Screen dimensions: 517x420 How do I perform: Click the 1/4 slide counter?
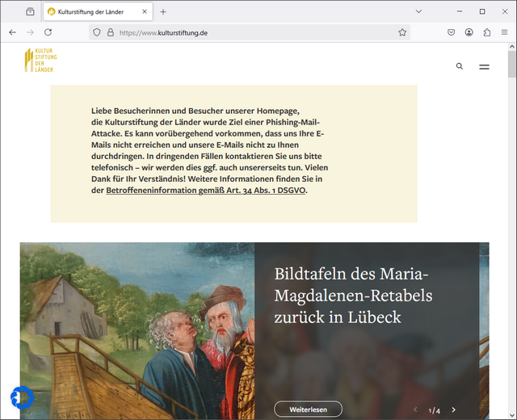434,410
